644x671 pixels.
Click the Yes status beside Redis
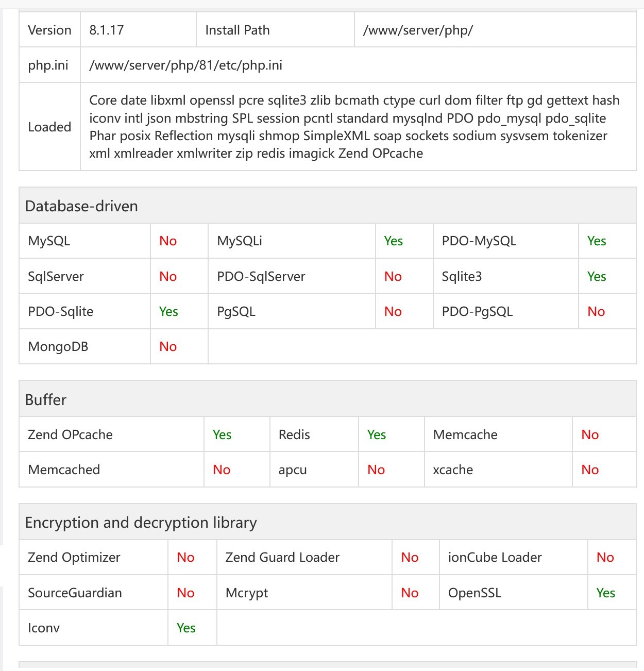[377, 435]
